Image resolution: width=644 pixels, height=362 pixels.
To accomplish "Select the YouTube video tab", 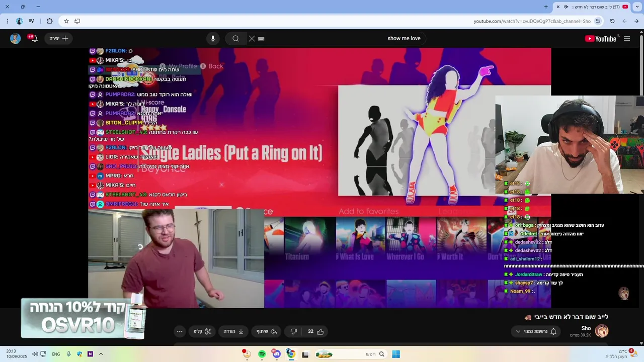I will pyautogui.click(x=592, y=7).
